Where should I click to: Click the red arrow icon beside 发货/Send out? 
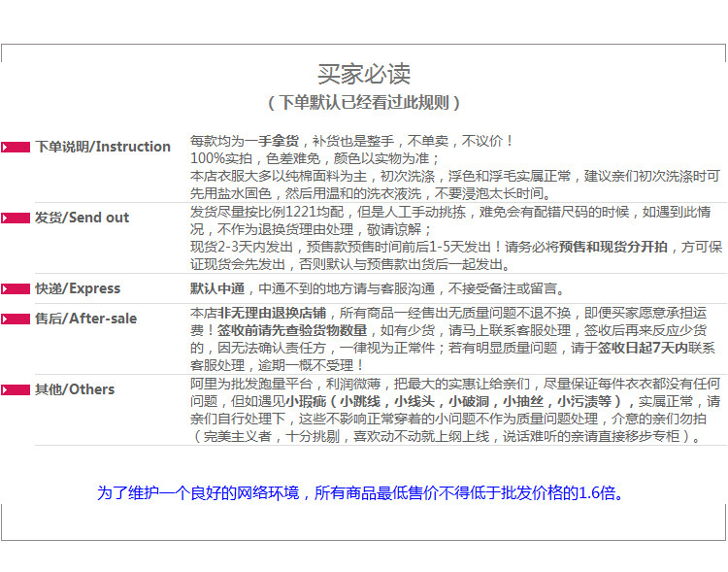click(x=16, y=218)
